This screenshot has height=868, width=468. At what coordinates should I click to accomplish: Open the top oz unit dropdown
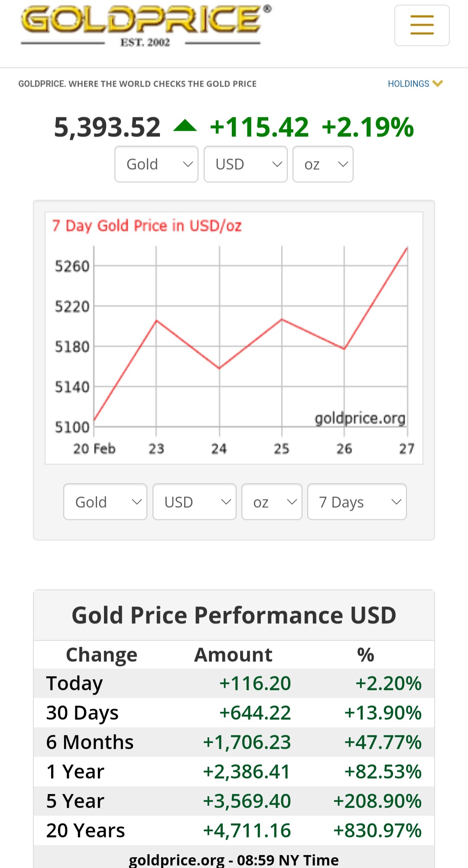coord(323,164)
